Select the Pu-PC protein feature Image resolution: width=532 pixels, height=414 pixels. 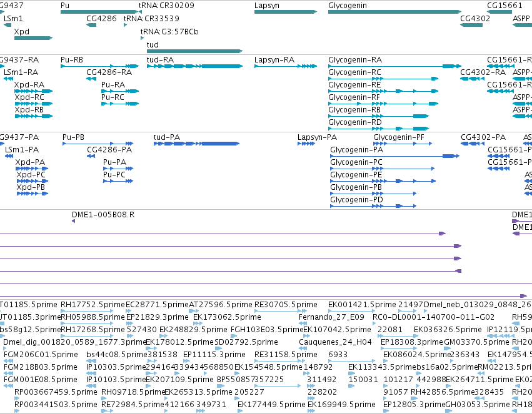118,181
